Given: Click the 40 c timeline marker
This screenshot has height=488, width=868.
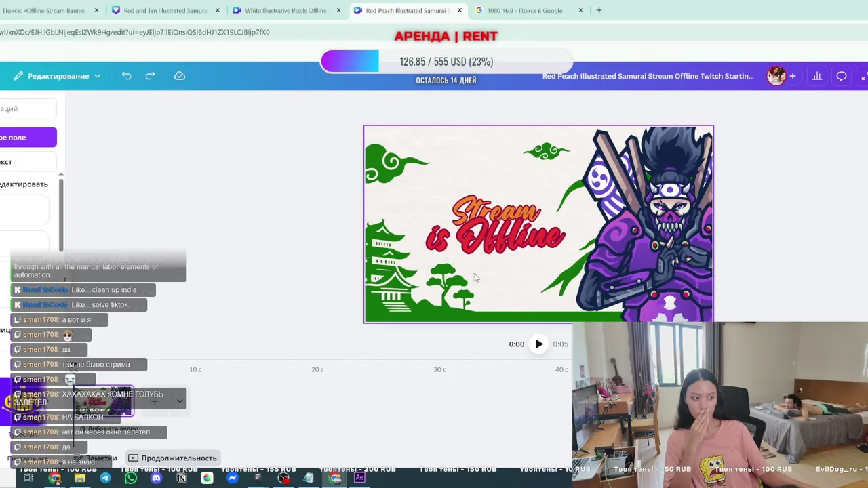Looking at the screenshot, I should click(561, 369).
